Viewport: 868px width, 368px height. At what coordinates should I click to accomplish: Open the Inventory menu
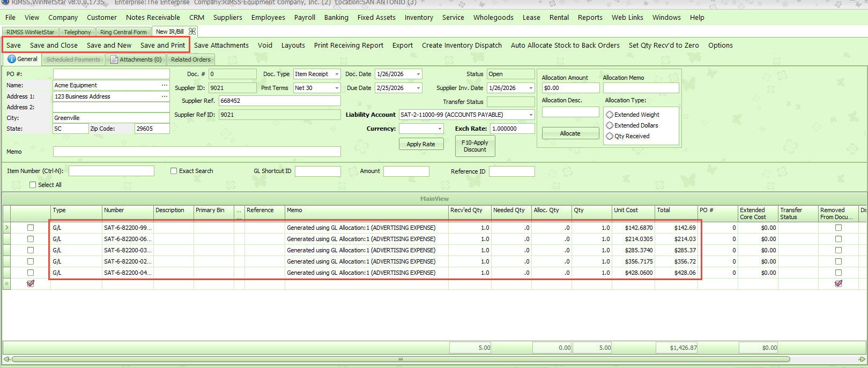418,18
